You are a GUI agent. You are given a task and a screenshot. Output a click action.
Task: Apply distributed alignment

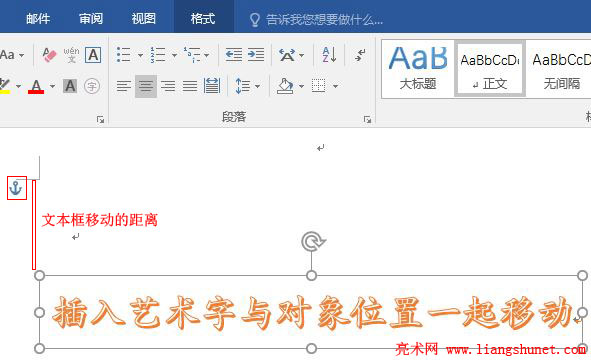coord(212,86)
